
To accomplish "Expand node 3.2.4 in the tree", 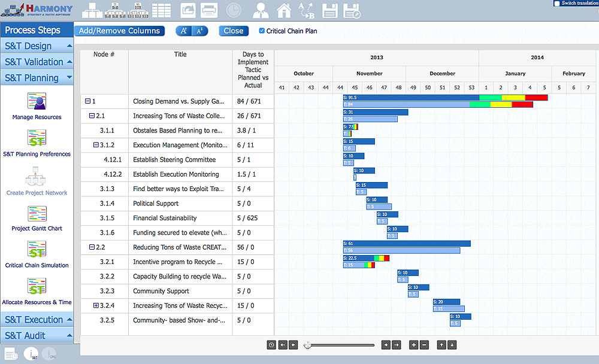I will click(96, 305).
